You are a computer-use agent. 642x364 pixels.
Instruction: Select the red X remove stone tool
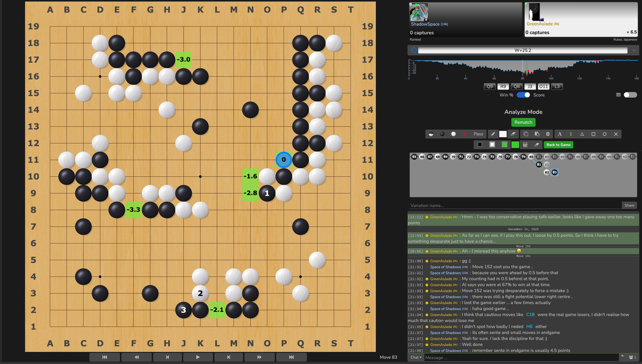click(x=464, y=134)
